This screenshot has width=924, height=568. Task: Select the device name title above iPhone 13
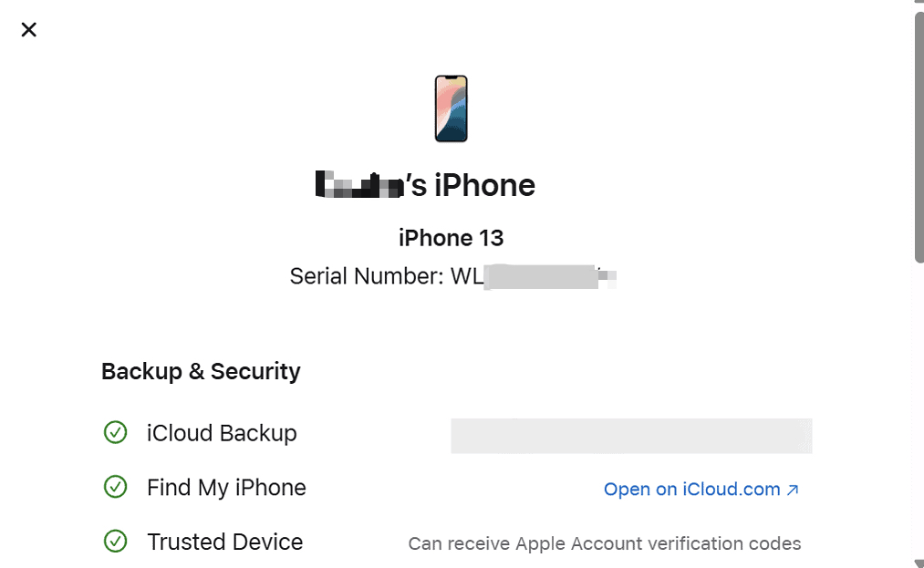[425, 185]
